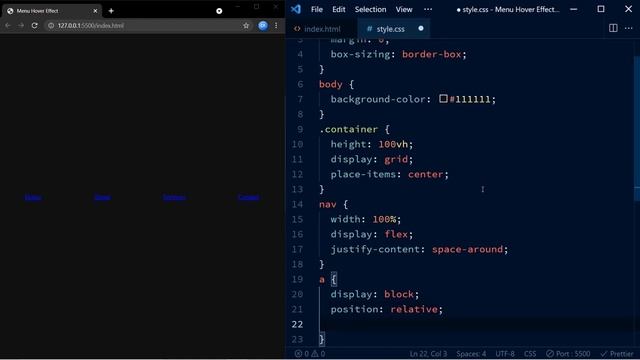
Task: Click the VS Code editor vertical scrollbar
Action: (637, 128)
